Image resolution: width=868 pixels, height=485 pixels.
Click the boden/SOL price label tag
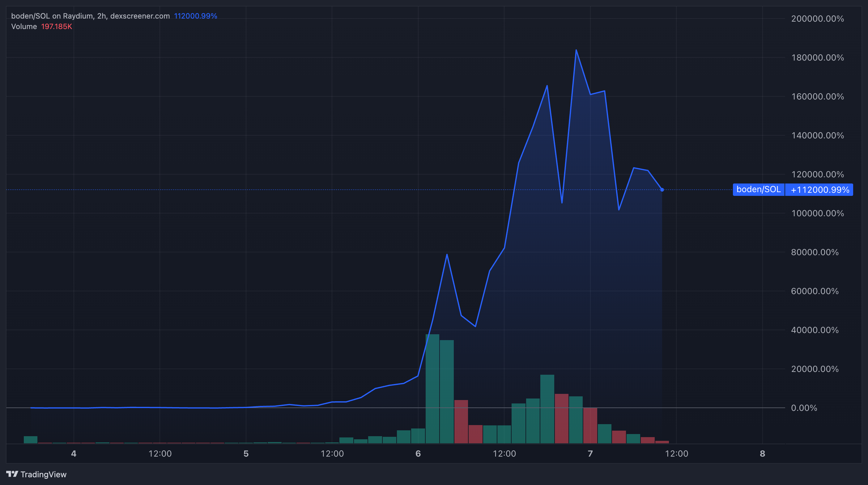758,190
